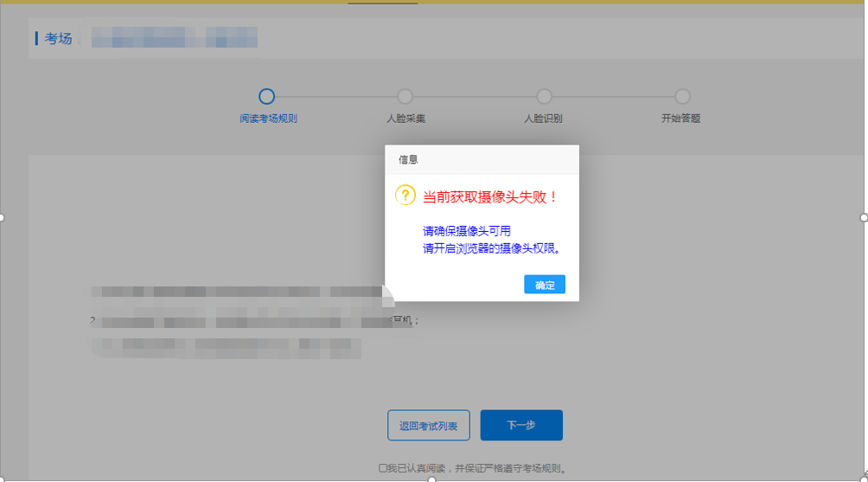Click the red 当前获取摄像头失败 message
Viewport: 868px width, 482px height.
(490, 197)
